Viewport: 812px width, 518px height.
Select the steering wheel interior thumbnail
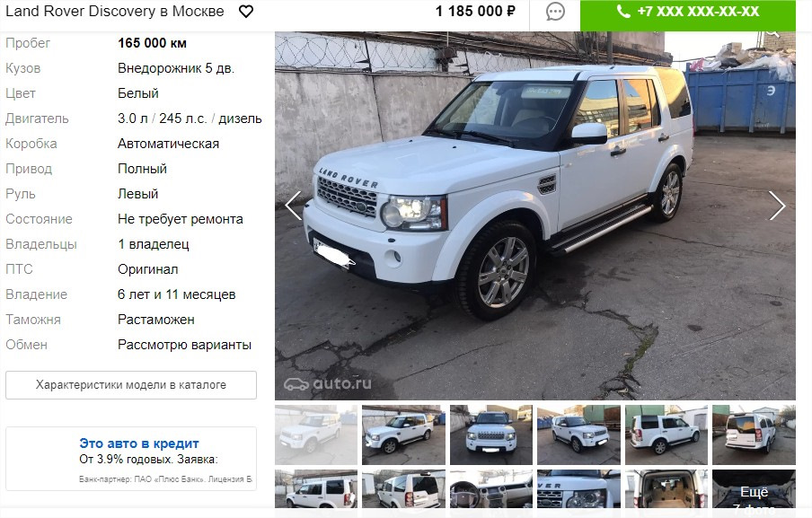[491, 488]
